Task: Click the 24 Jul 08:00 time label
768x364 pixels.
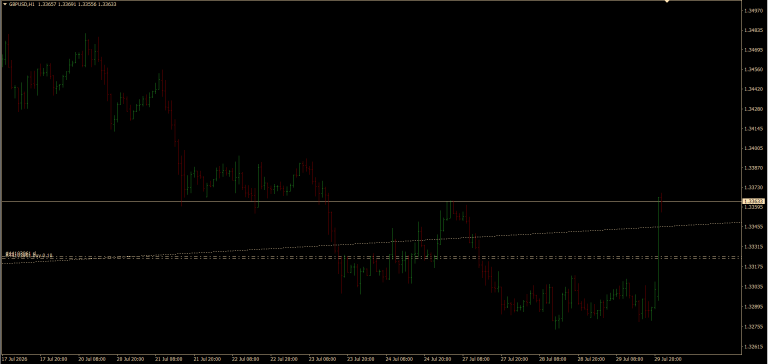Action: coord(399,359)
